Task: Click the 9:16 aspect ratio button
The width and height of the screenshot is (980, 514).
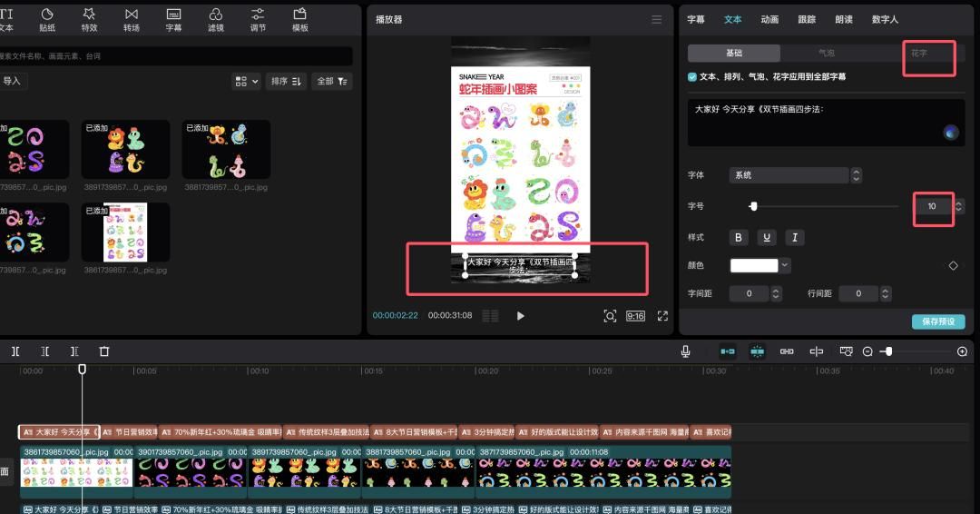Action: [635, 316]
